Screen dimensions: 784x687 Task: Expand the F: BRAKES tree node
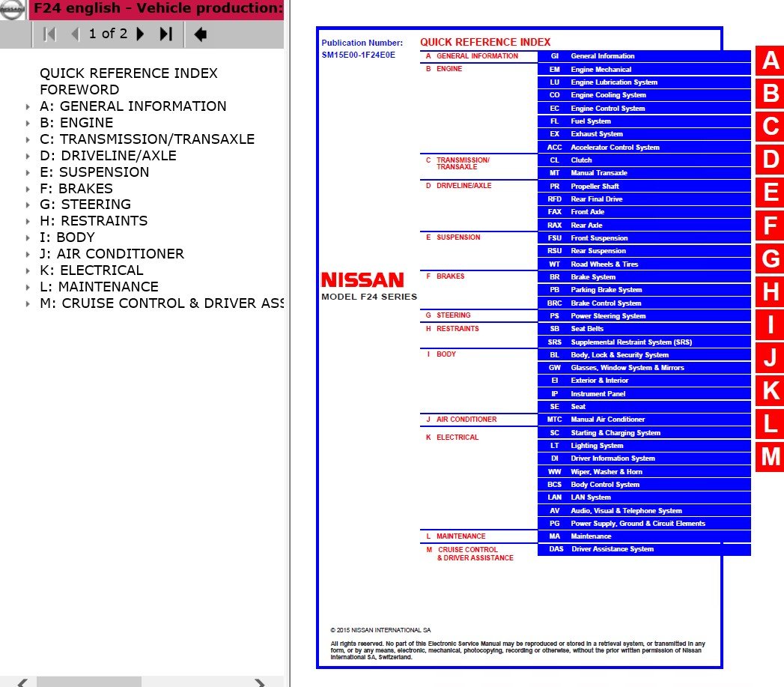28,189
